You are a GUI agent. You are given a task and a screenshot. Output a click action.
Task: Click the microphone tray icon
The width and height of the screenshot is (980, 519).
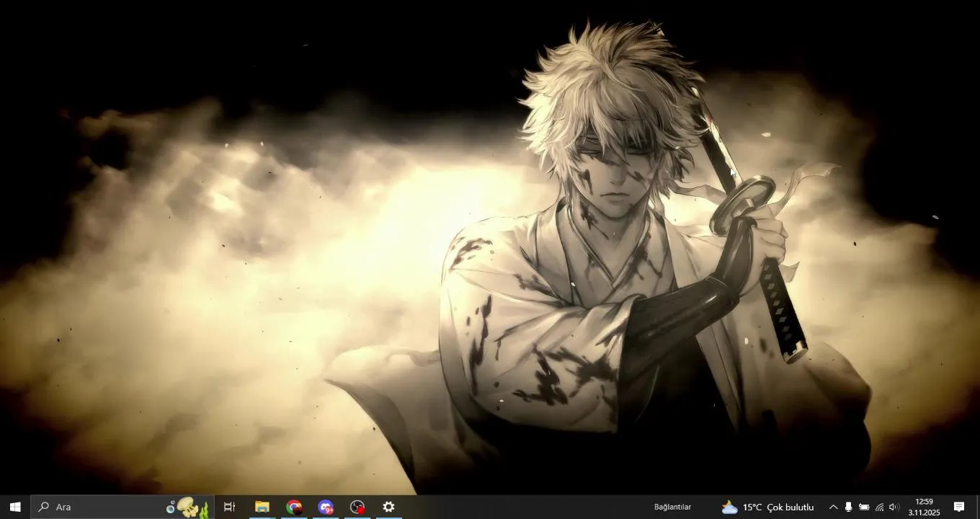pyautogui.click(x=848, y=507)
